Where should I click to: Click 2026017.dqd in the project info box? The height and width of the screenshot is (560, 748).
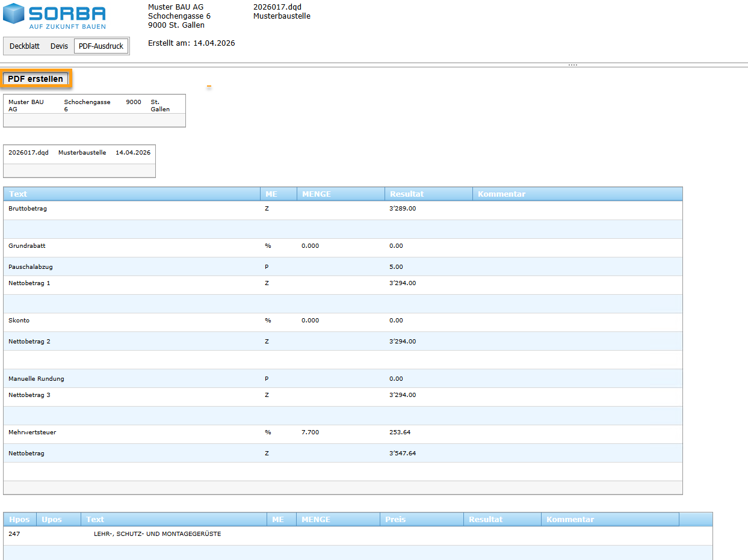coord(28,153)
